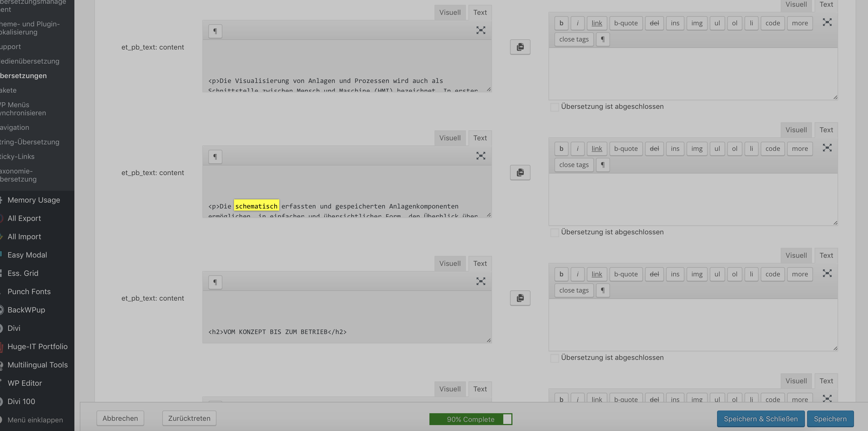Insert code tag in third translation editor

[x=772, y=274]
